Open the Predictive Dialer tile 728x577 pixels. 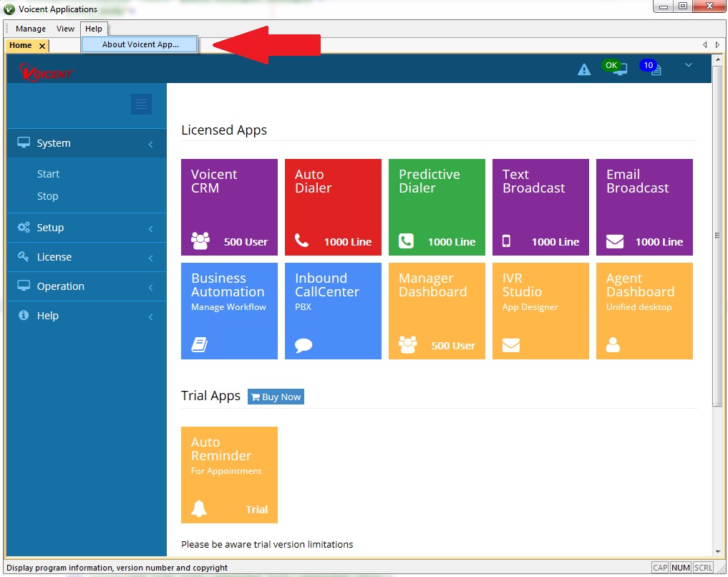click(x=437, y=207)
